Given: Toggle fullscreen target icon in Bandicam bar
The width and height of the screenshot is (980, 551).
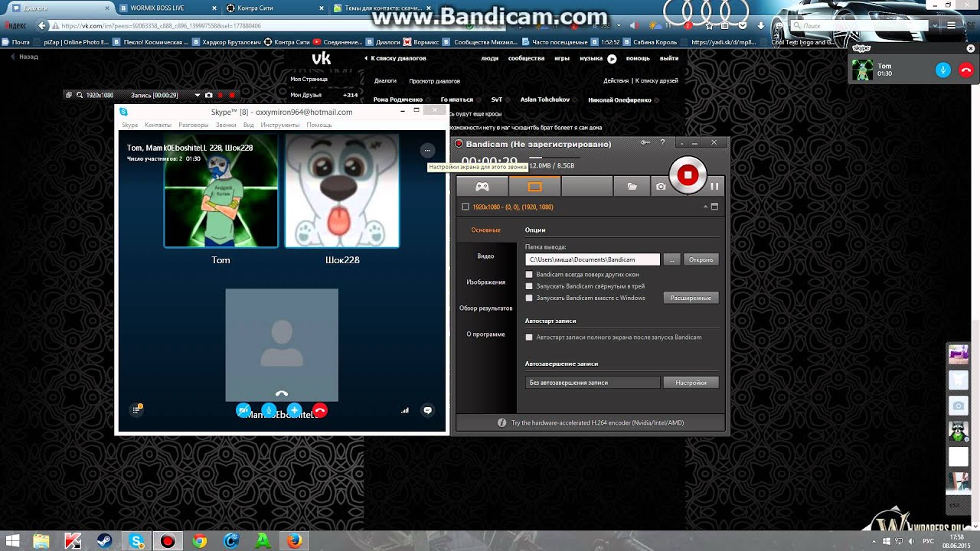Looking at the screenshot, I should click(714, 207).
